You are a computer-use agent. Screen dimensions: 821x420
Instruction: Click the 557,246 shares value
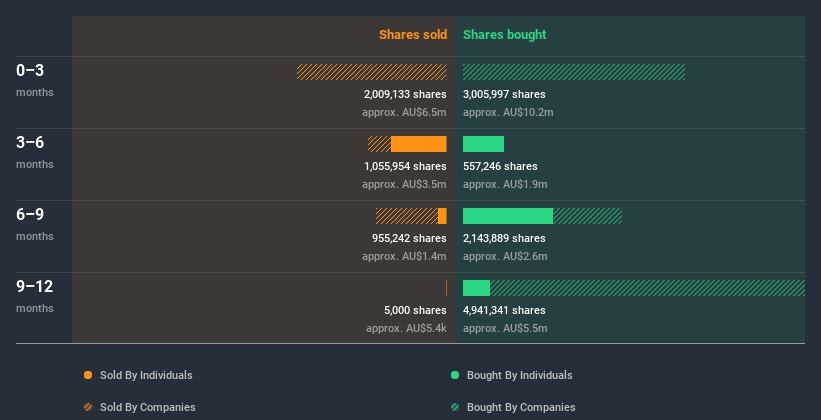tap(500, 166)
